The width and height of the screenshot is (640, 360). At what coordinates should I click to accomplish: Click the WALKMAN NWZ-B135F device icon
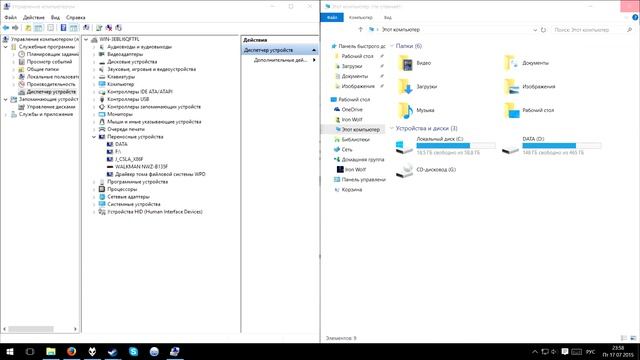tap(110, 167)
